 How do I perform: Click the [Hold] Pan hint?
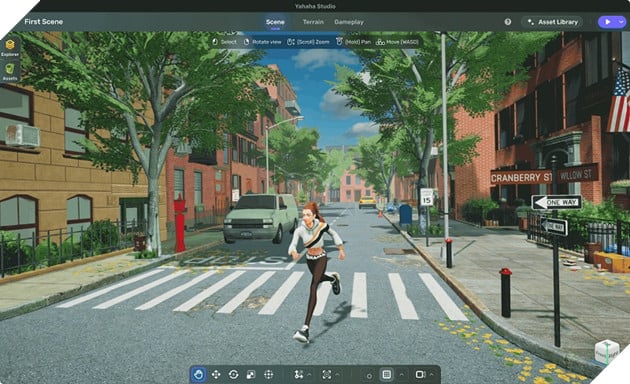point(353,42)
